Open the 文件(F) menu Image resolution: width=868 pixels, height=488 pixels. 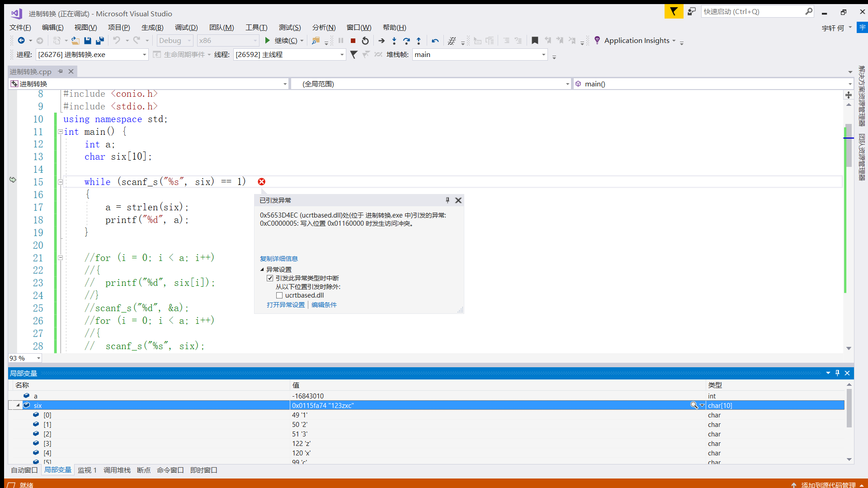coord(20,28)
